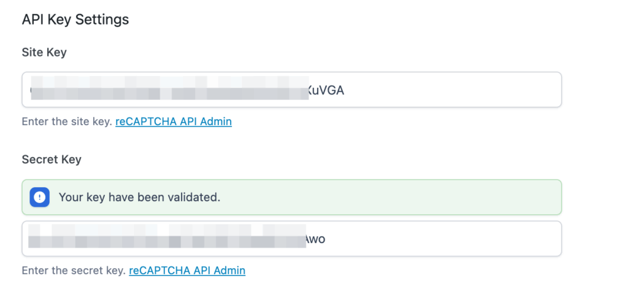Click the API Key Settings heading
The width and height of the screenshot is (644, 289).
(x=75, y=19)
